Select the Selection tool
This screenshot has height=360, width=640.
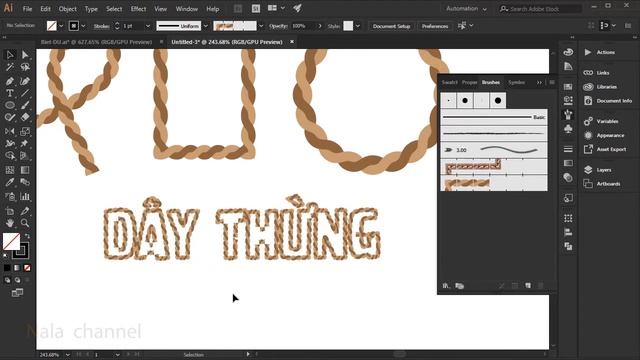coord(10,55)
